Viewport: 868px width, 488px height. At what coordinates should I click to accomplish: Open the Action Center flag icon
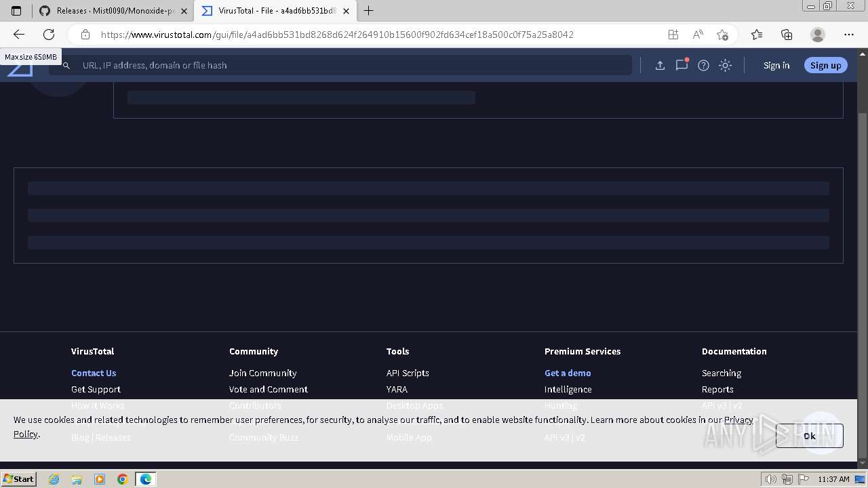click(x=802, y=479)
